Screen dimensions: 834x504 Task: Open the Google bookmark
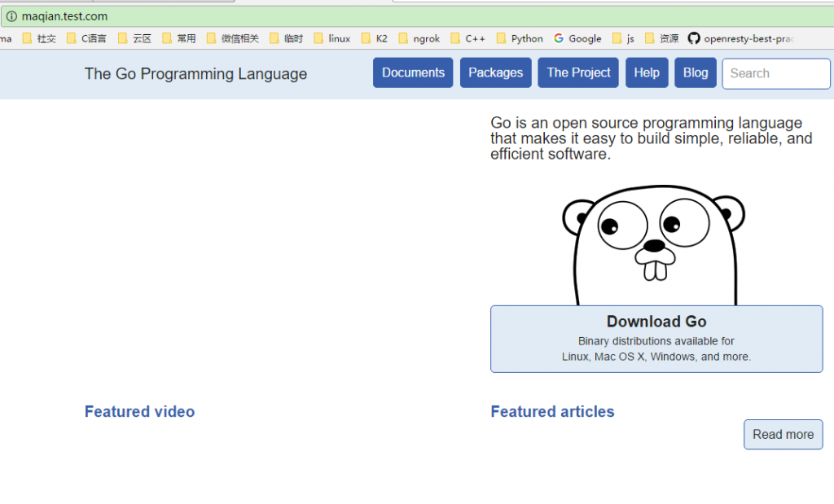pos(577,38)
